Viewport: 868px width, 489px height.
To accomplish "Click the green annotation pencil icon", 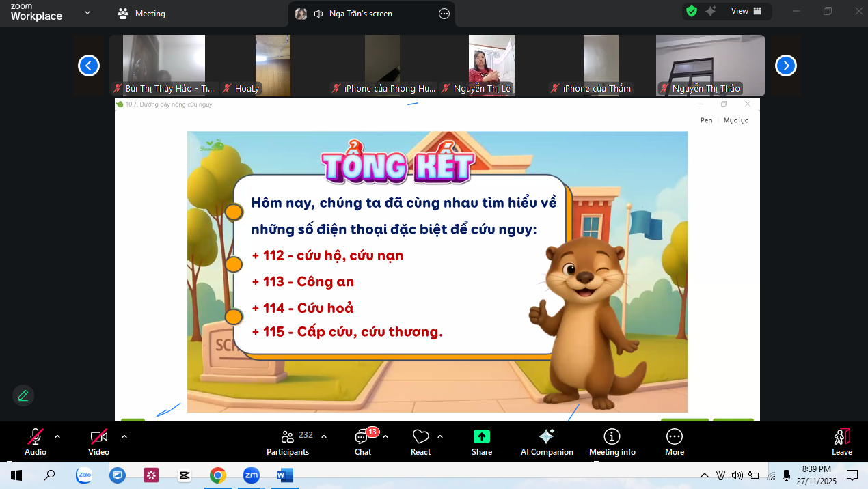I will [23, 395].
